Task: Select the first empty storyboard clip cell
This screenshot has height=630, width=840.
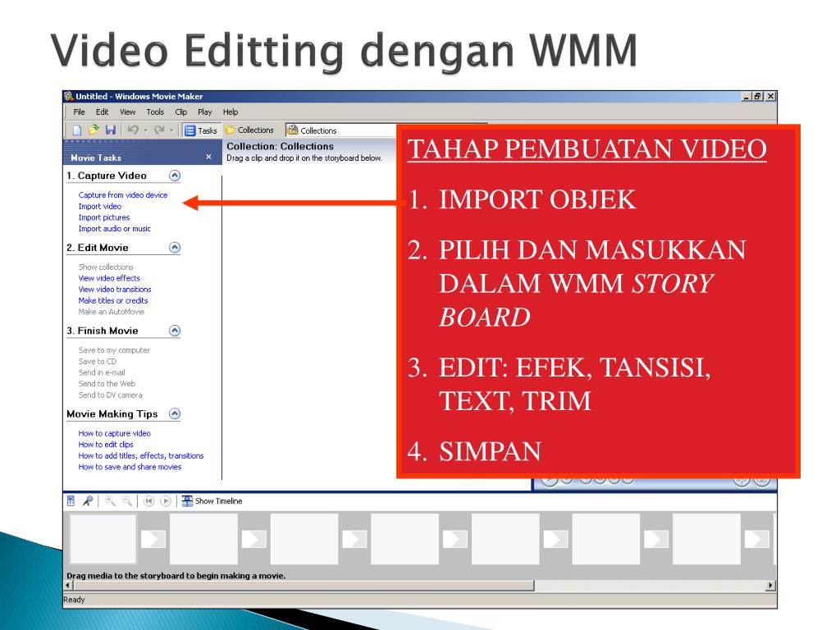Action: 103,539
